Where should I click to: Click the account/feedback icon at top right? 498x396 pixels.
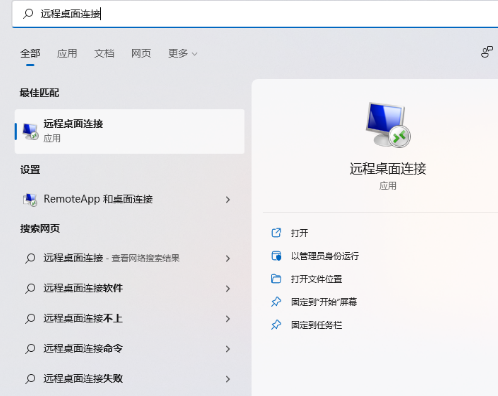pyautogui.click(x=487, y=52)
